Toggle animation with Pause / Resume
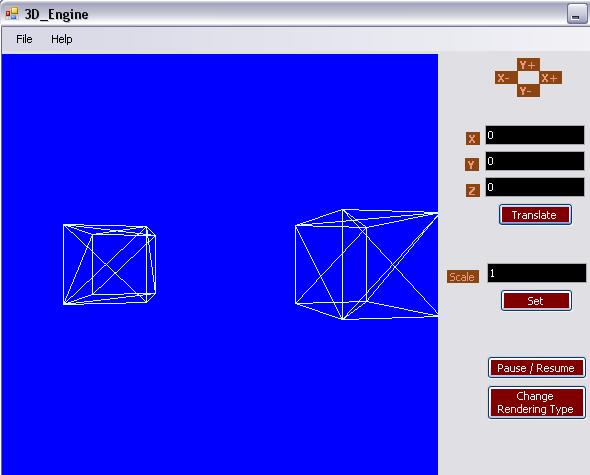This screenshot has height=475, width=590. (x=537, y=368)
